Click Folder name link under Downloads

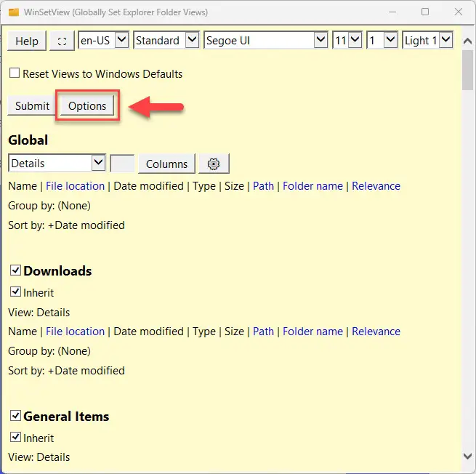click(x=312, y=332)
